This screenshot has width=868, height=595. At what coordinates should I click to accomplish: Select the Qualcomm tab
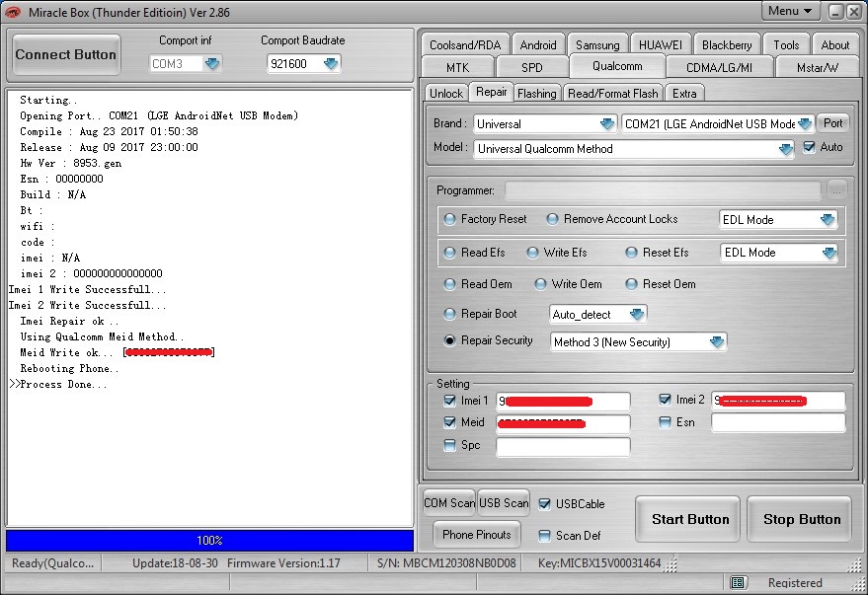[x=617, y=66]
